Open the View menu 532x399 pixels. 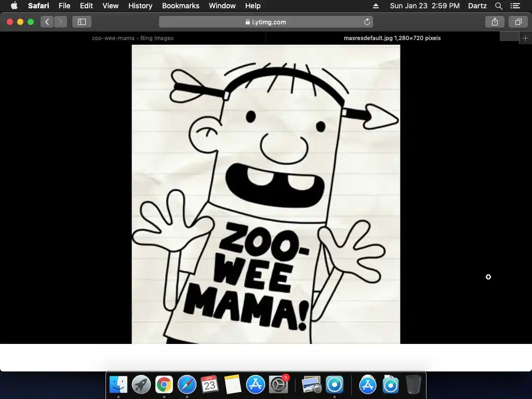click(111, 6)
